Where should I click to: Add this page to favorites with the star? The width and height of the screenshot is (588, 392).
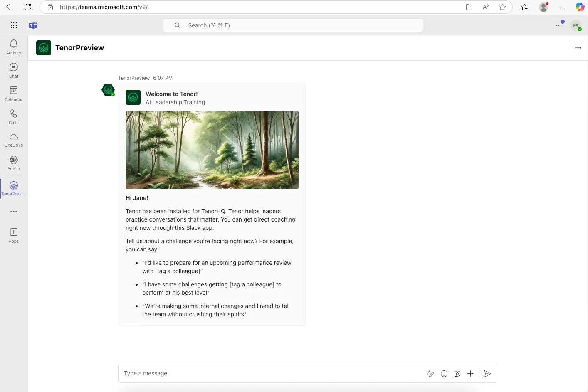coord(502,7)
